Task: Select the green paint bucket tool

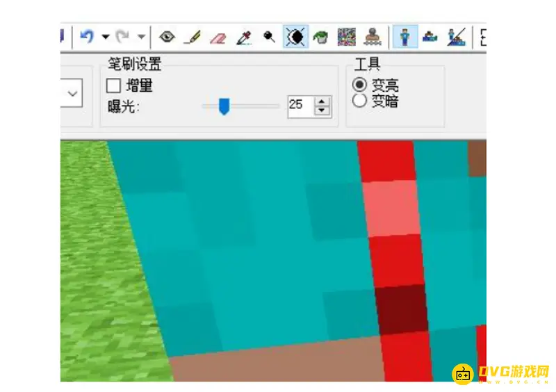Action: (320, 37)
